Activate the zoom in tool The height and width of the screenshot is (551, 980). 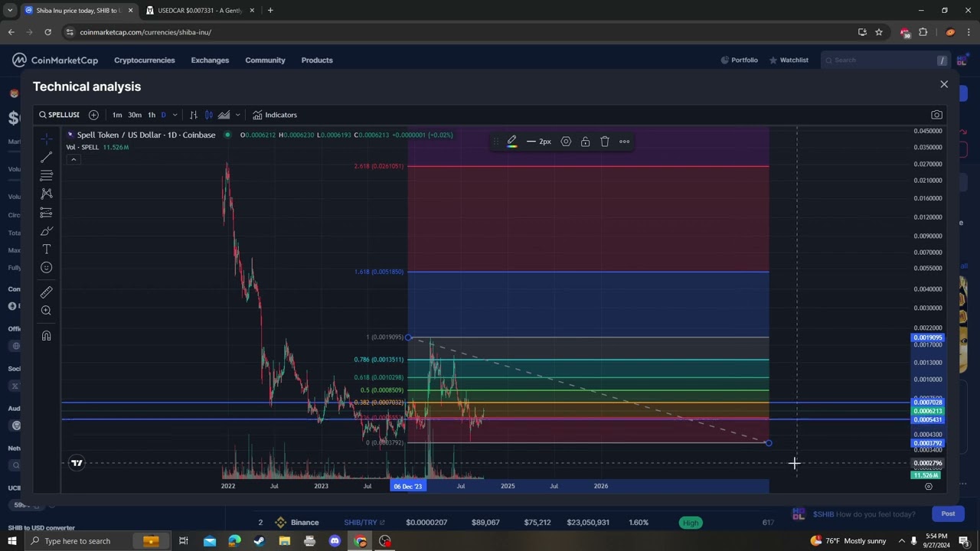pos(46,310)
